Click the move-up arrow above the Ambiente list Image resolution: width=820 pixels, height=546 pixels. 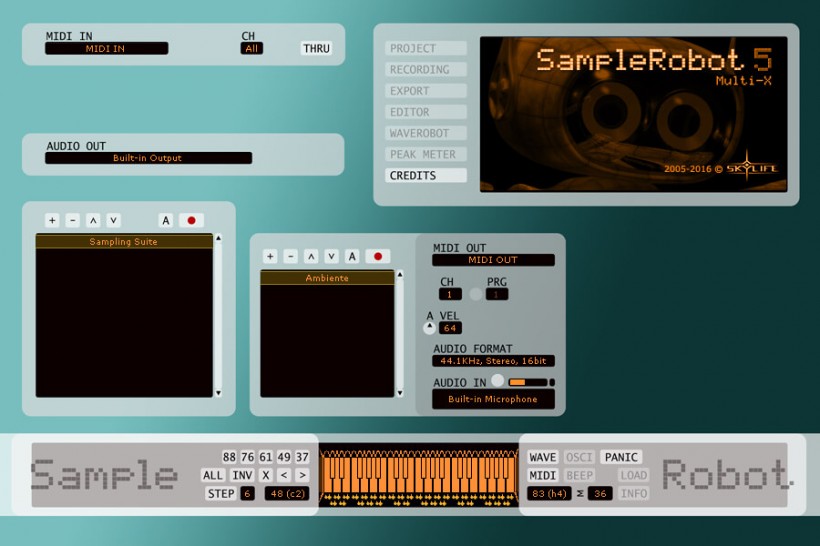pyautogui.click(x=311, y=256)
